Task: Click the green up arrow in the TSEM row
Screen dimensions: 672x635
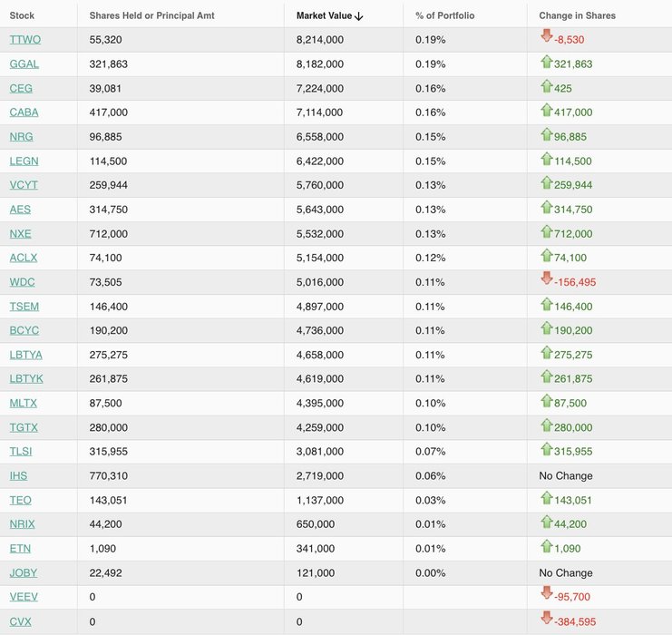Action: (x=547, y=305)
